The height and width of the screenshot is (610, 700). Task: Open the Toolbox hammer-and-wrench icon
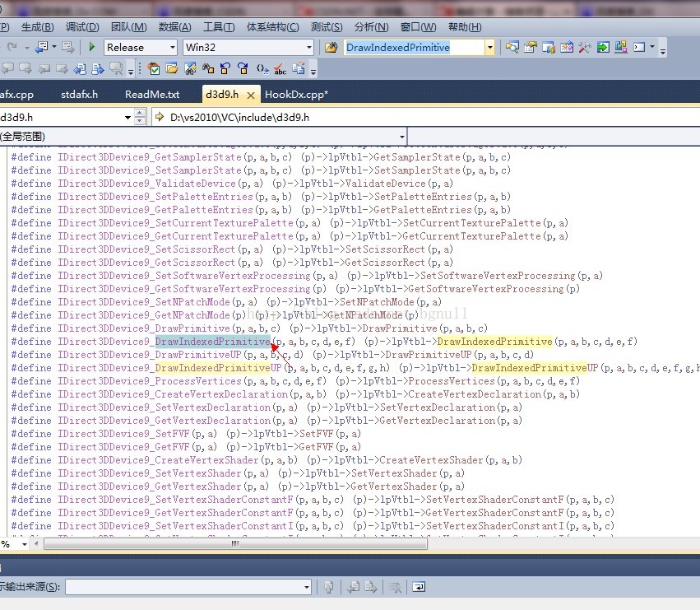coord(584,47)
